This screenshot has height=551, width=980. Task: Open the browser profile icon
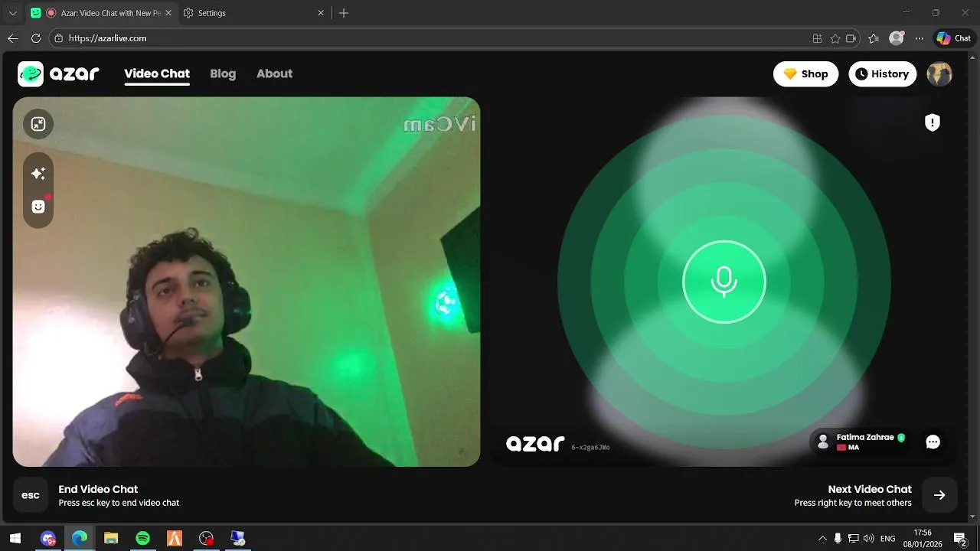897,38
